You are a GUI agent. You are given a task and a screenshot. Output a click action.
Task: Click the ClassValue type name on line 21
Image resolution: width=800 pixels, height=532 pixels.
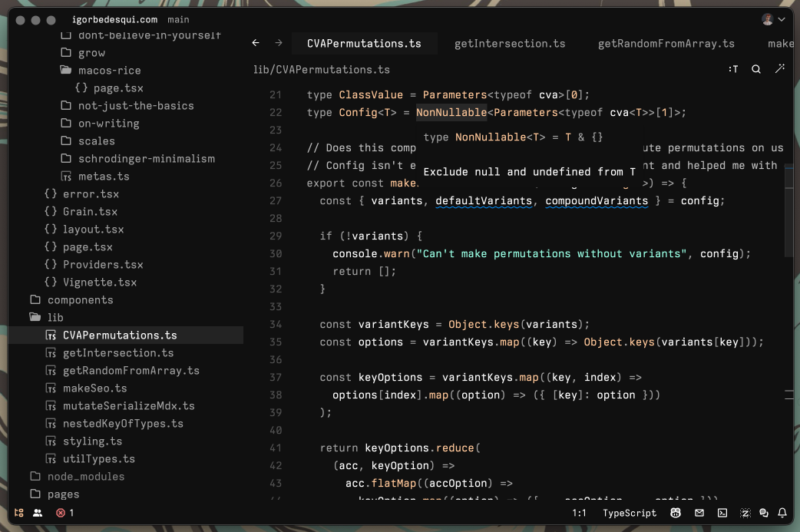(x=371, y=95)
